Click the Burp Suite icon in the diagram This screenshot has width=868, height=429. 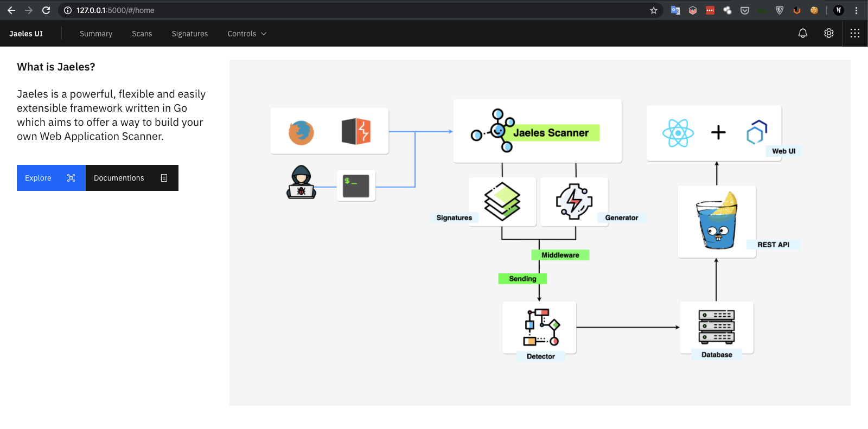tap(356, 131)
